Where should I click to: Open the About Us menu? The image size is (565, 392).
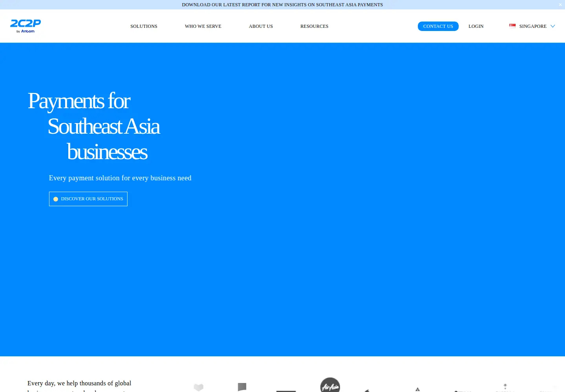[261, 26]
